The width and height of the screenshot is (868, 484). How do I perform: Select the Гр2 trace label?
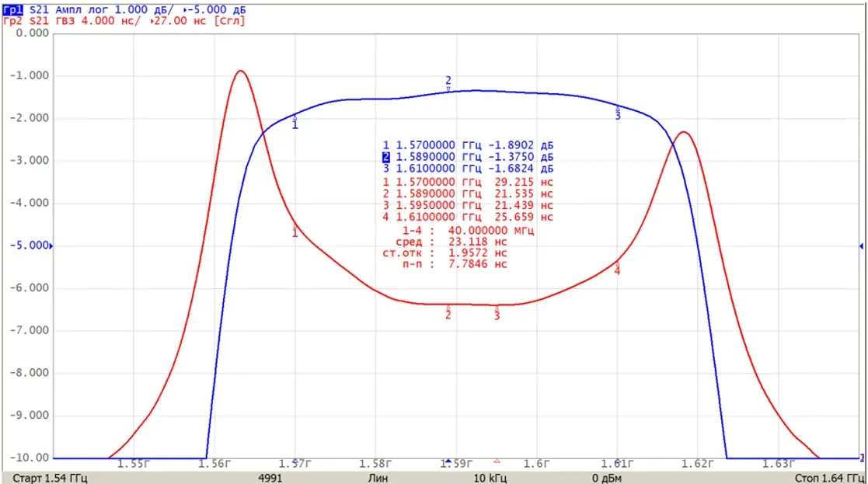tap(12, 21)
